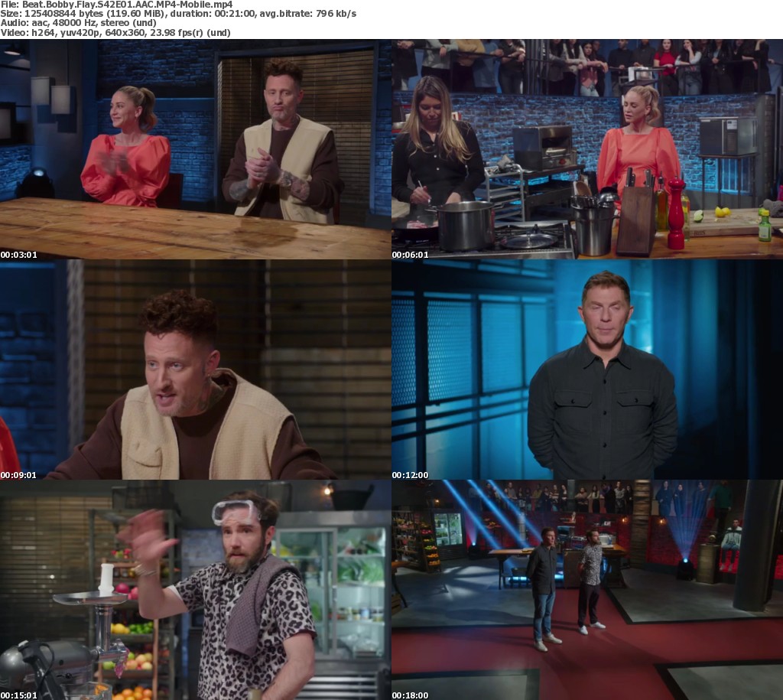Click the red pepper grinder on the counter
The image size is (783, 700).
675,214
